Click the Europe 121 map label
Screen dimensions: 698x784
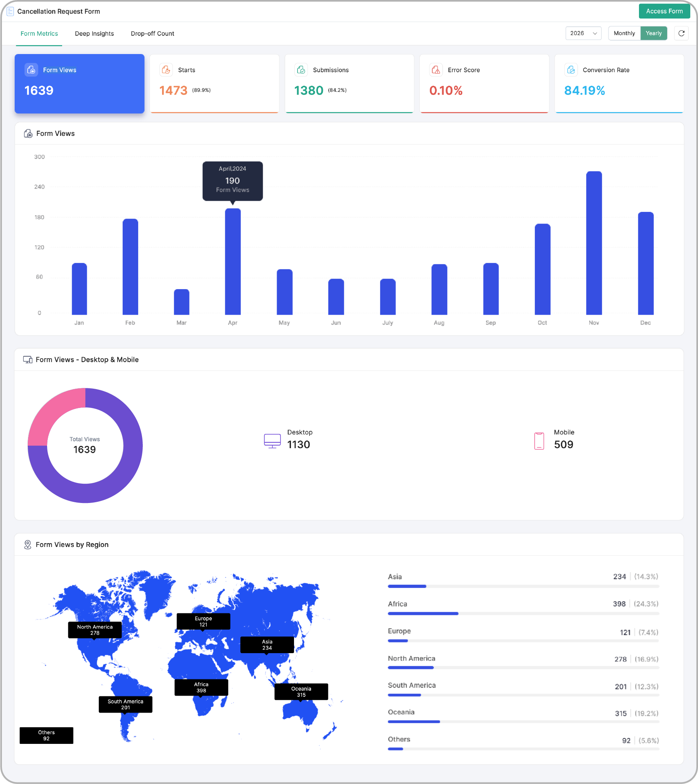[203, 621]
